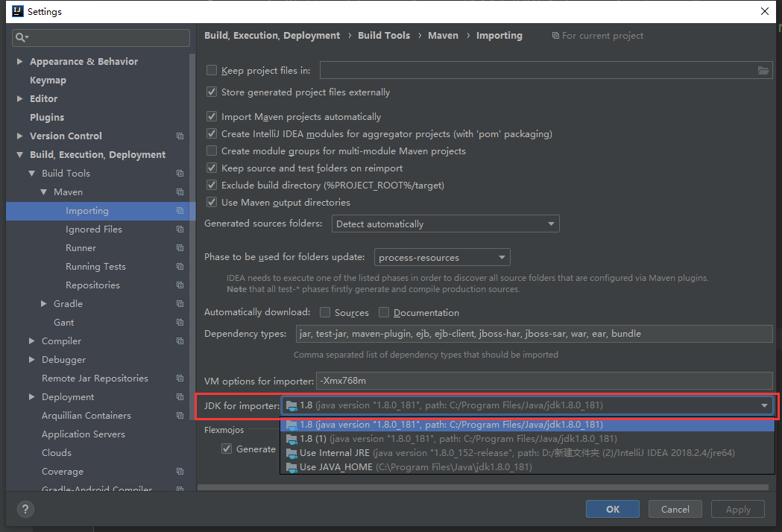
Task: Open Plugins settings page
Action: tap(47, 118)
